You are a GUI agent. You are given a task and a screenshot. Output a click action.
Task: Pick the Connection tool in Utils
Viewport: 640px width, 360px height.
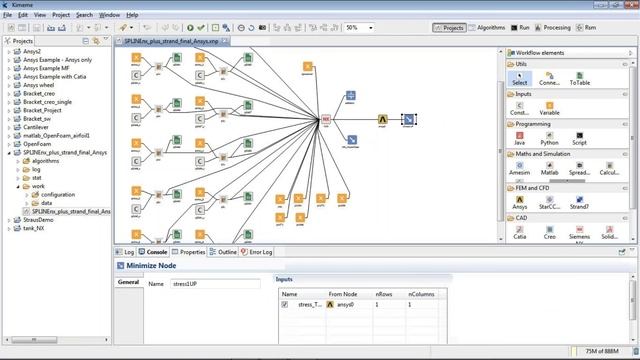(x=549, y=78)
